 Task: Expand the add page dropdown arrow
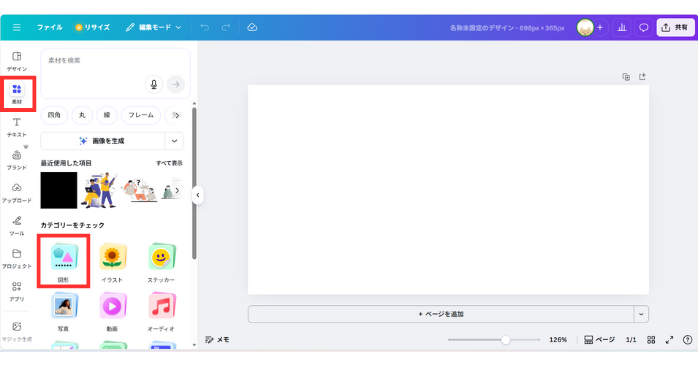[641, 314]
